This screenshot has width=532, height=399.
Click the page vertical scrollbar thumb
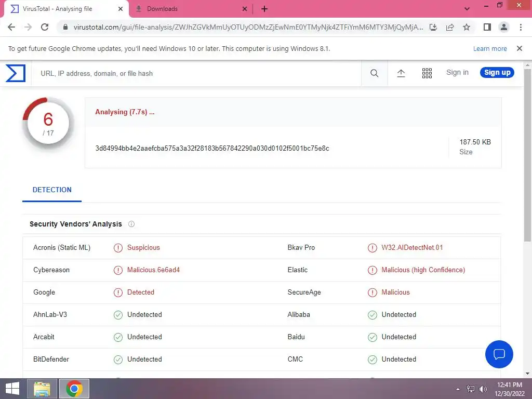point(528,155)
